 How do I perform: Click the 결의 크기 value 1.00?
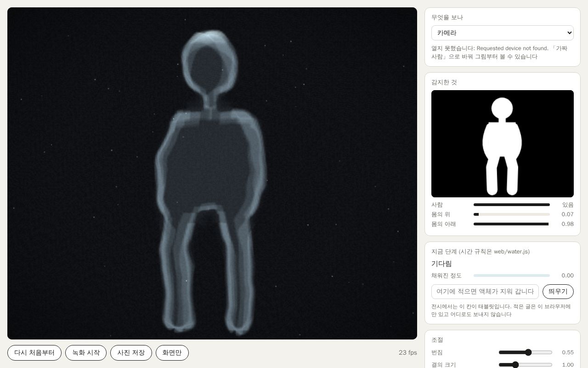pyautogui.click(x=568, y=365)
